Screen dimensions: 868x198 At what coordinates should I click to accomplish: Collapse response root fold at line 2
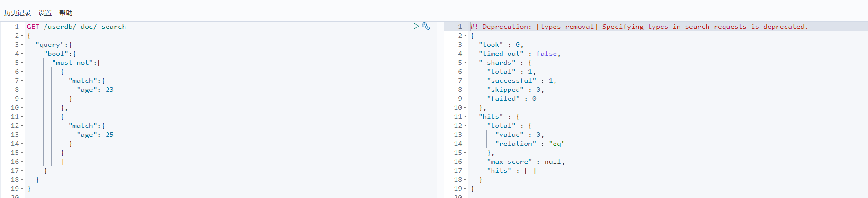(465, 36)
